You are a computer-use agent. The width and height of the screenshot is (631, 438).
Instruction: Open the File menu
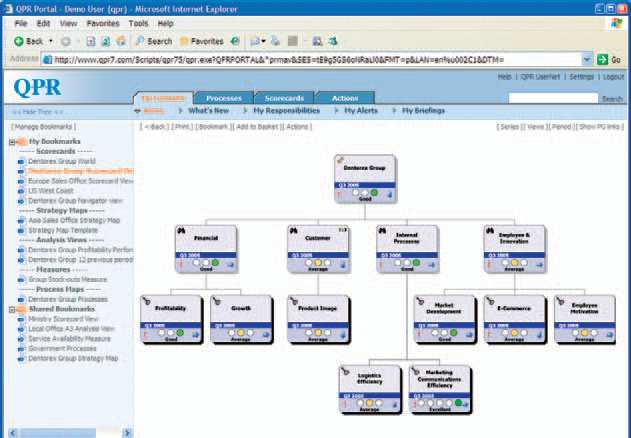pos(21,24)
